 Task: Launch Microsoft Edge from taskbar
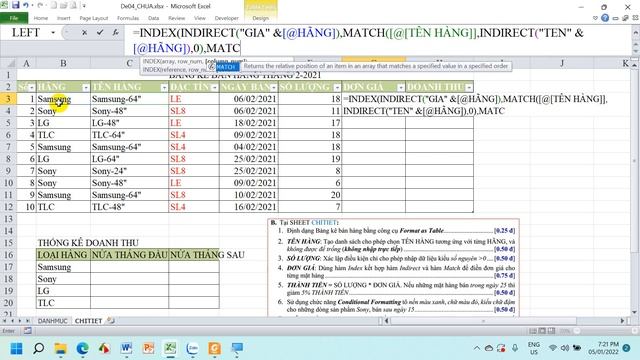click(82, 348)
